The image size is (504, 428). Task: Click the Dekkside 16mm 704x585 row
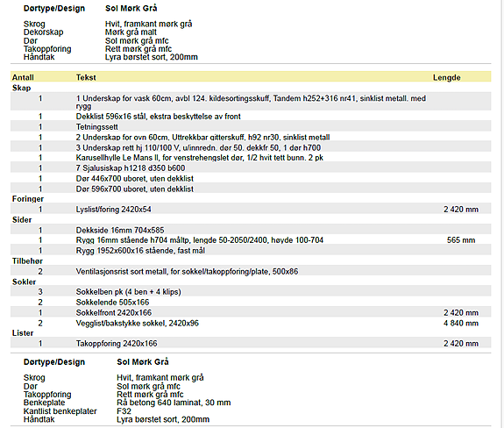pos(251,230)
